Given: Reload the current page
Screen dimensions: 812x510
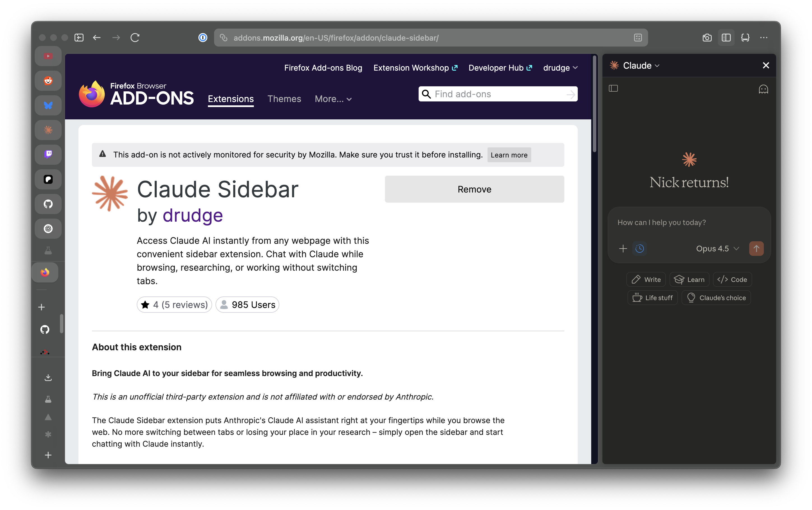Looking at the screenshot, I should [x=135, y=38].
